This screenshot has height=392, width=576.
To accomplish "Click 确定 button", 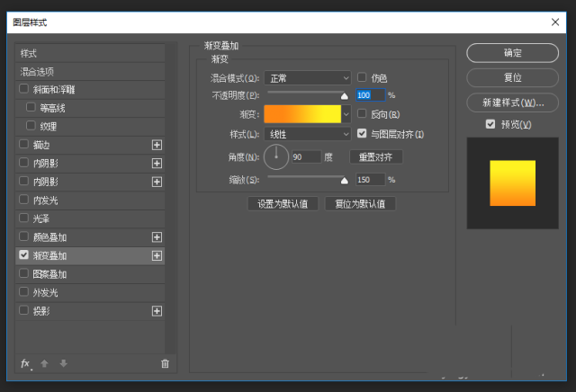I will tap(512, 53).
